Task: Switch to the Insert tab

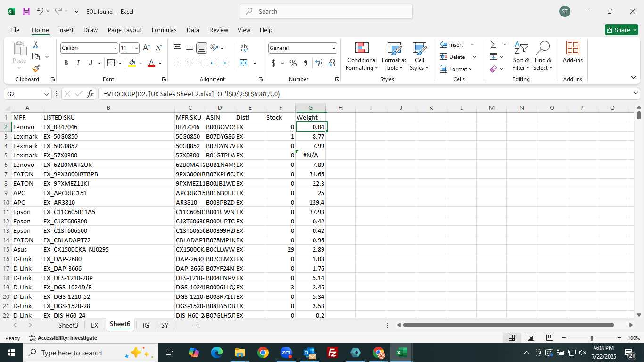Action: pyautogui.click(x=66, y=30)
